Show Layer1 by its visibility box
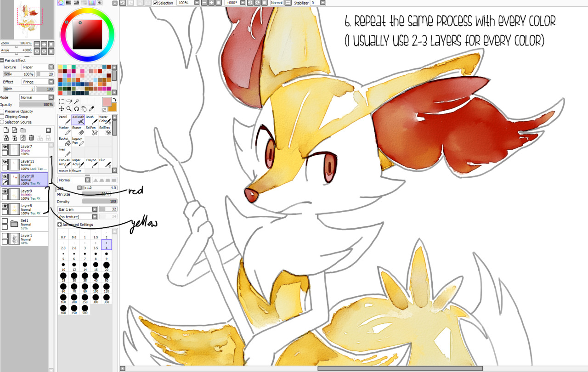The image size is (588, 372). (5, 236)
